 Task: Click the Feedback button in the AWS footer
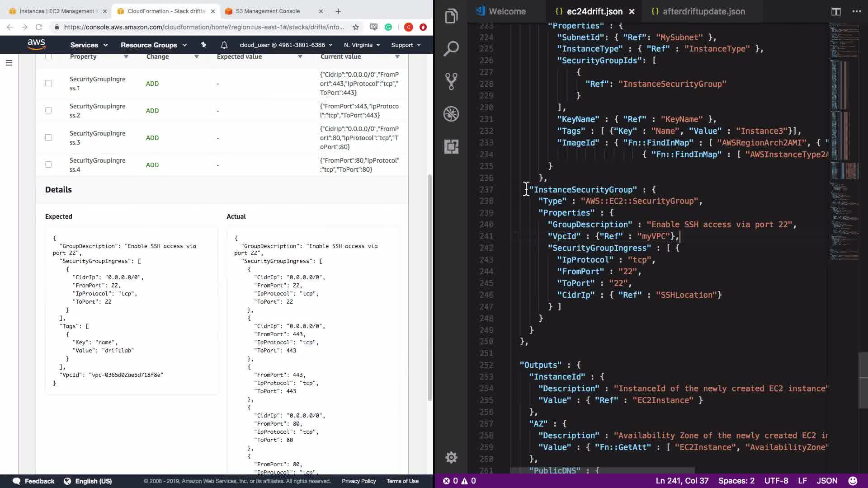(x=34, y=481)
